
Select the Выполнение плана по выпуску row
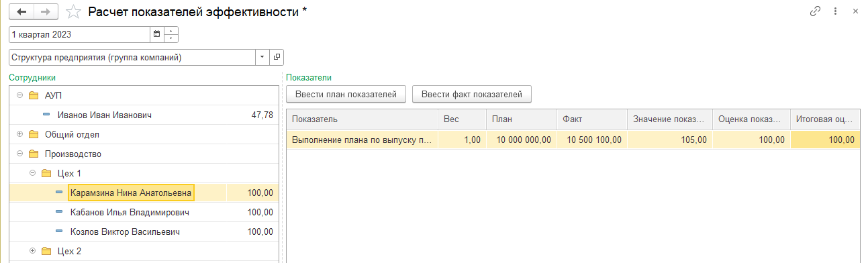point(573,140)
